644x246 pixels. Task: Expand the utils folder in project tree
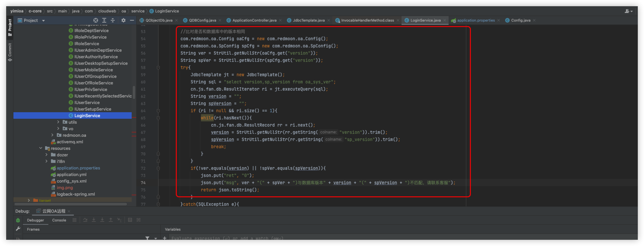point(58,122)
